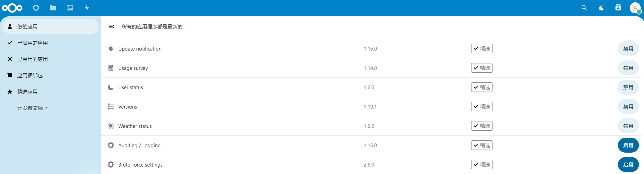Collapse the app navigation toggle icon
The image size is (644, 174).
click(111, 26)
